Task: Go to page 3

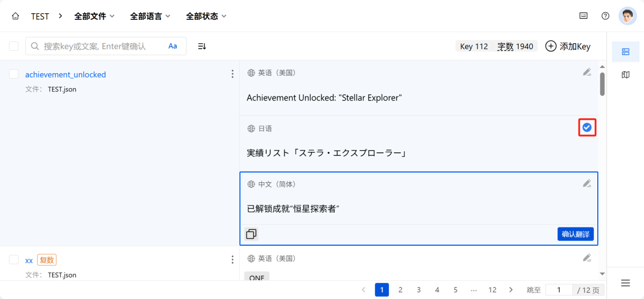Action: coord(418,290)
